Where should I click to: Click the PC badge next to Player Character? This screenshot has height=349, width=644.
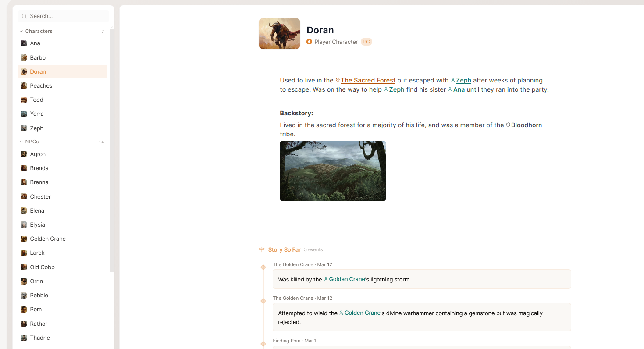tap(366, 42)
